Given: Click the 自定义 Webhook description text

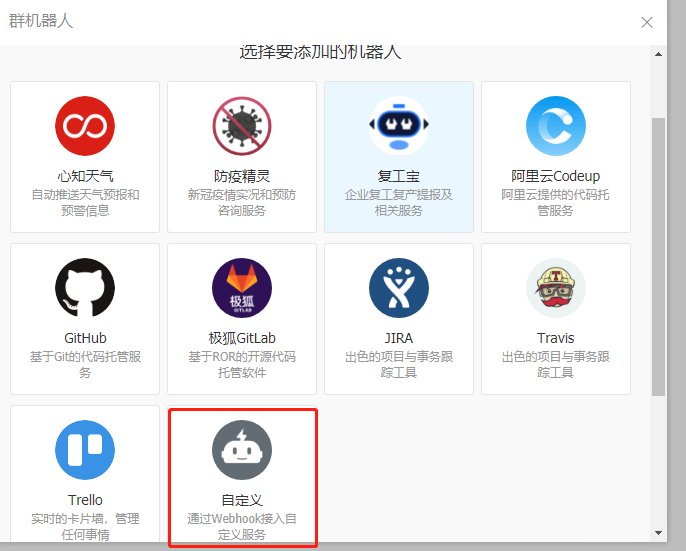Looking at the screenshot, I should tap(242, 527).
